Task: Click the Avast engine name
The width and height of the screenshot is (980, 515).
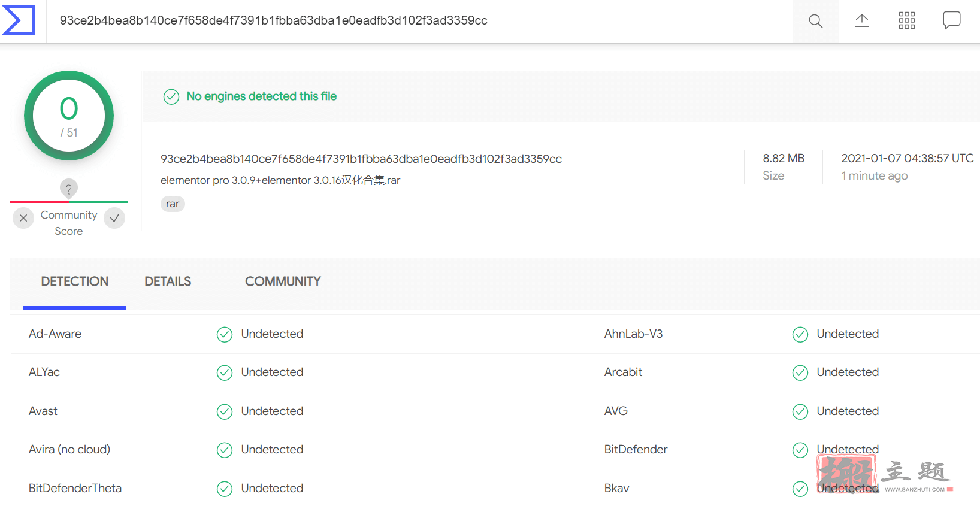Action: (x=43, y=411)
